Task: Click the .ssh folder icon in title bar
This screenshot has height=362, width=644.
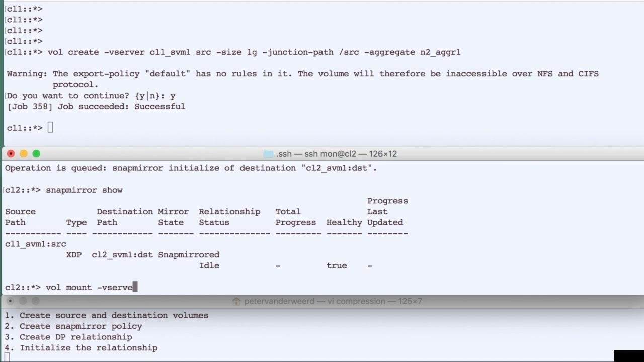Action: coord(268,154)
